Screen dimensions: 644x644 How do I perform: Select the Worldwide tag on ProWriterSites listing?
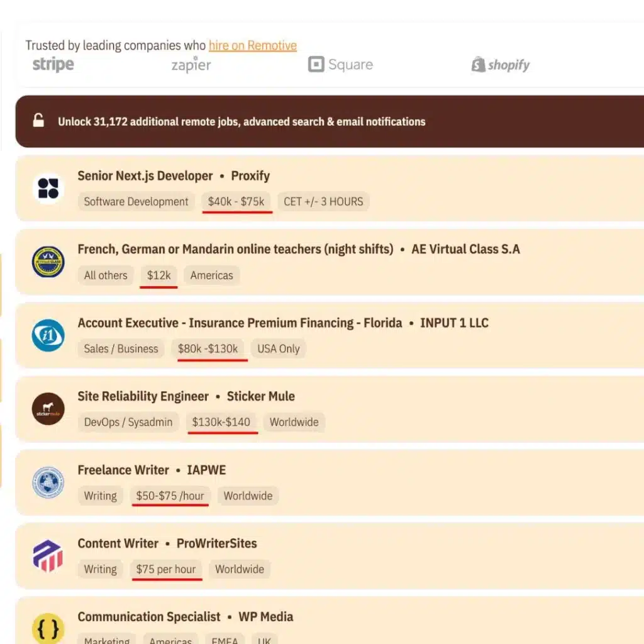240,569
